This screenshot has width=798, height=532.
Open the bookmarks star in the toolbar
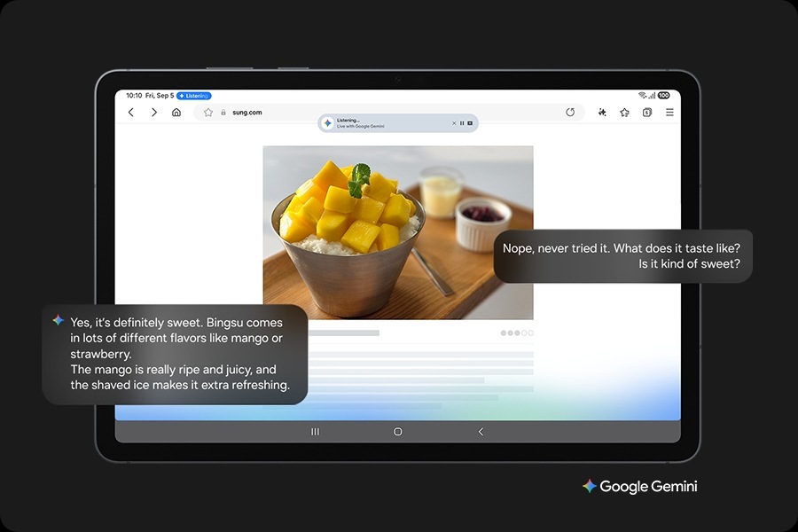coord(624,113)
